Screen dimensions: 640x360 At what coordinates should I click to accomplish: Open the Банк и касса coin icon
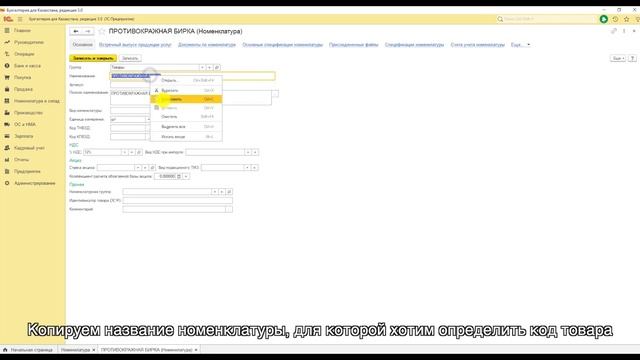(x=7, y=66)
